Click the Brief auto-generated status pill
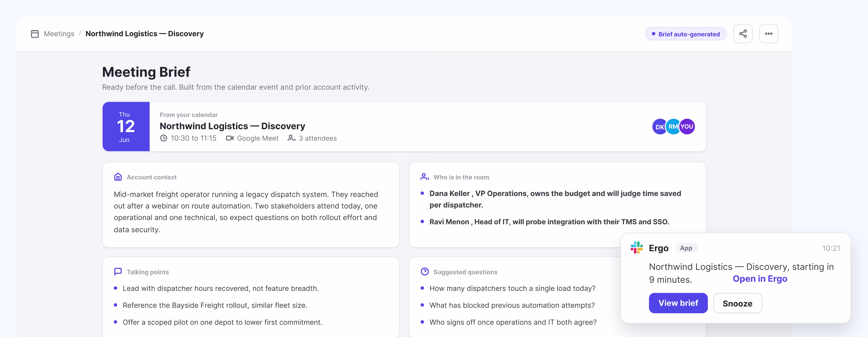This screenshot has height=337, width=868. coord(686,34)
